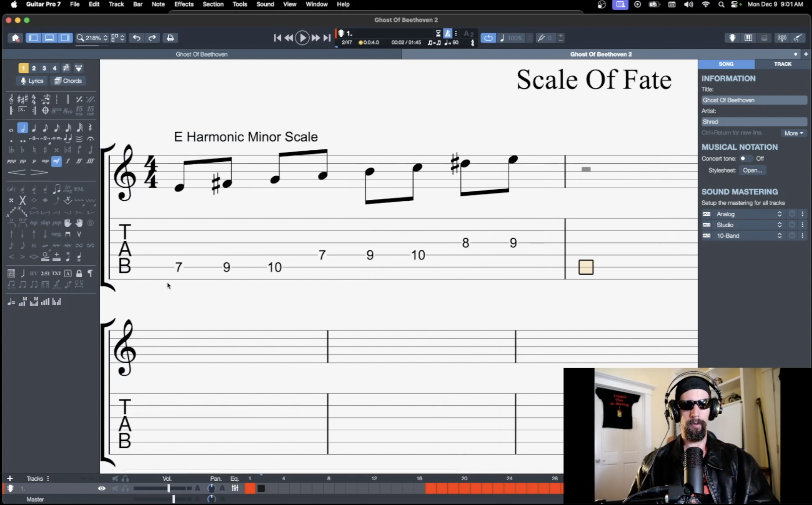Image resolution: width=812 pixels, height=505 pixels.
Task: Undo the last action
Action: click(137, 38)
